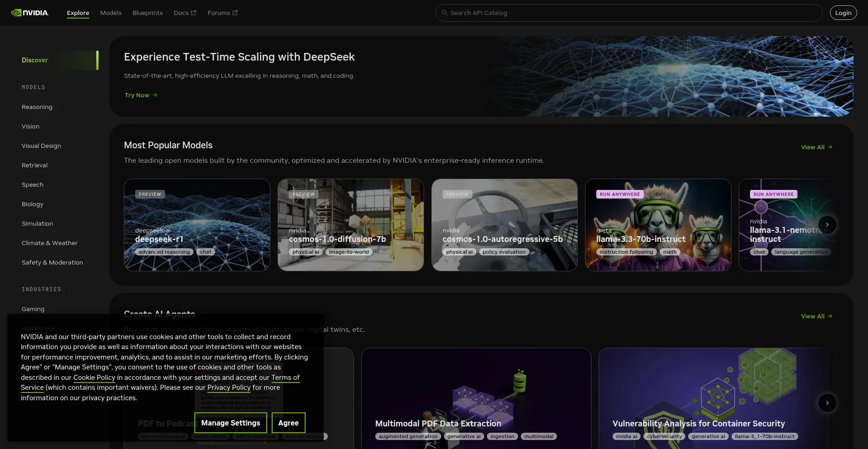This screenshot has width=868, height=449.
Task: Select the Climate & Weather category
Action: click(x=50, y=243)
